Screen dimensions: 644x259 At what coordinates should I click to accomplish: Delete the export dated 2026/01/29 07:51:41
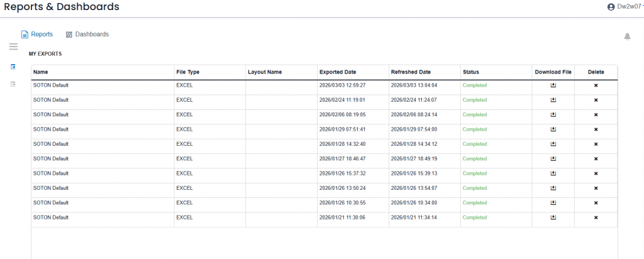click(596, 129)
